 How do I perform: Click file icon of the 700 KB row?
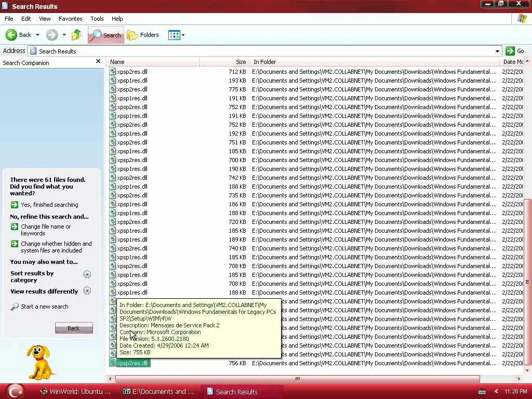[x=113, y=159]
